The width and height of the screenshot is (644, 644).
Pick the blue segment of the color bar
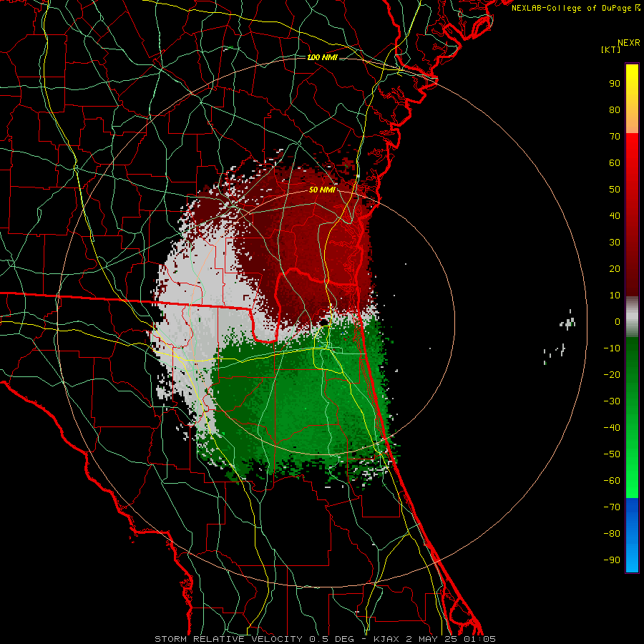[x=632, y=535]
